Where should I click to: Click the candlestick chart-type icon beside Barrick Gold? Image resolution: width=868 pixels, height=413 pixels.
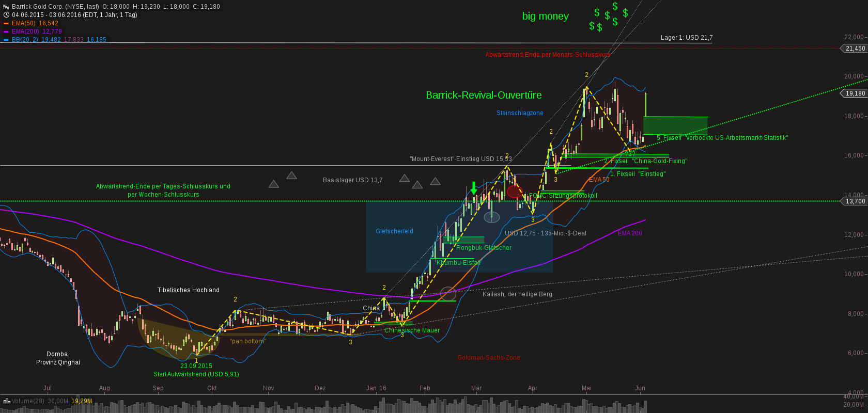coord(6,7)
